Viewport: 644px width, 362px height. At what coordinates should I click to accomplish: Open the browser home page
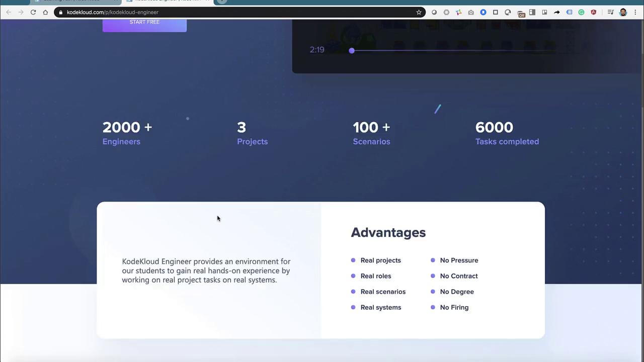coord(45,12)
